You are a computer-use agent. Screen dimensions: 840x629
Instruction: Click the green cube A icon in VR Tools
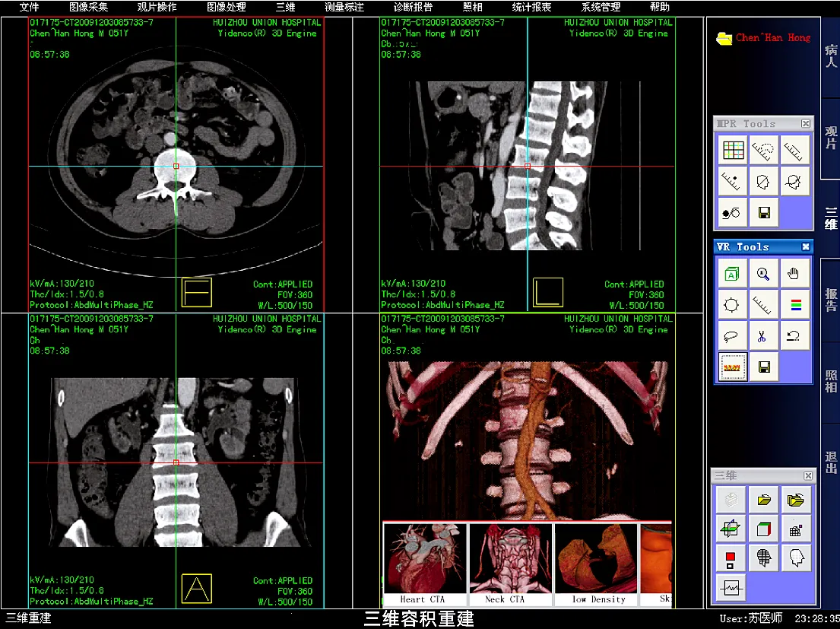732,274
